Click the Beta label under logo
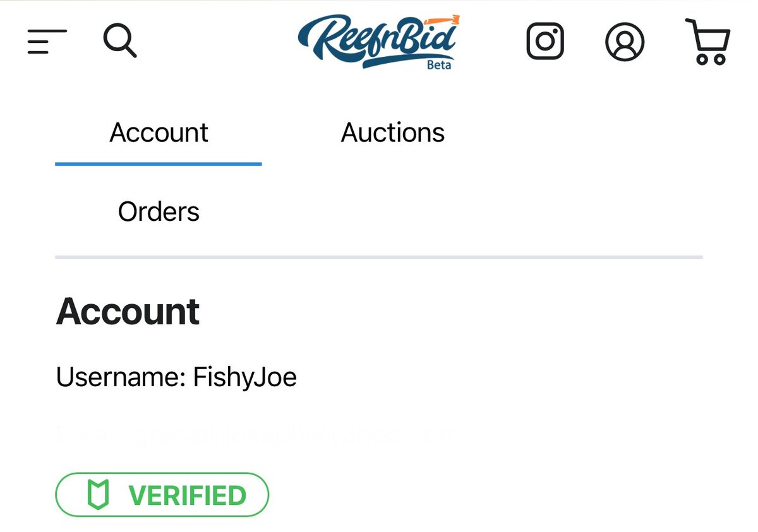This screenshot has height=532, width=758. click(x=439, y=65)
